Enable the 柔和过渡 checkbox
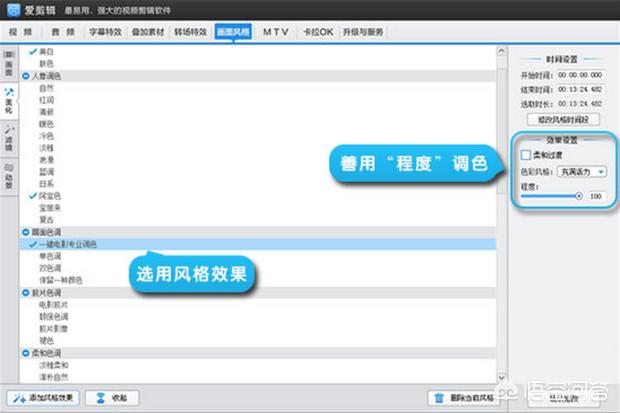Image resolution: width=620 pixels, height=413 pixels. tap(526, 156)
